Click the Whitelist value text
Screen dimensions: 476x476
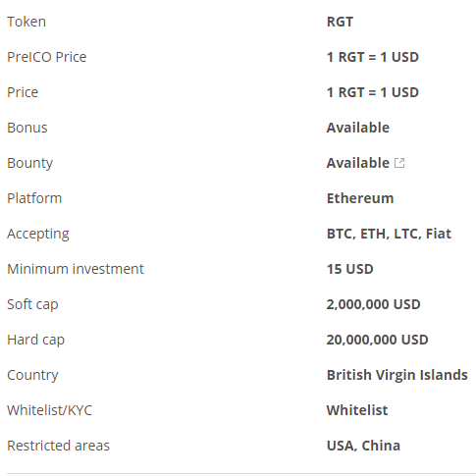(357, 410)
